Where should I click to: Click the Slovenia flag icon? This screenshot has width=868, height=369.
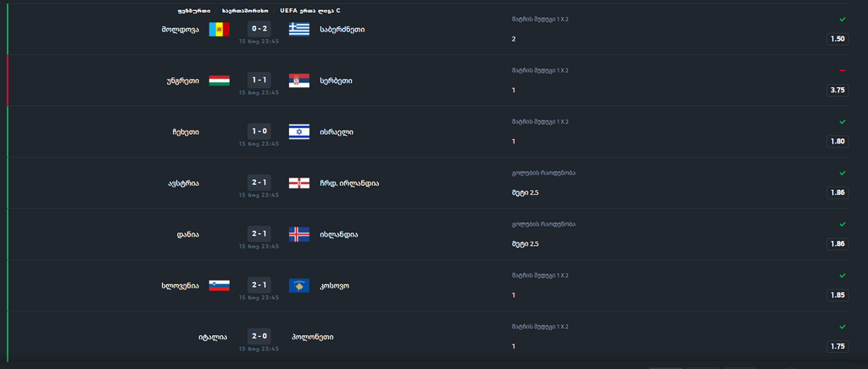pyautogui.click(x=220, y=286)
